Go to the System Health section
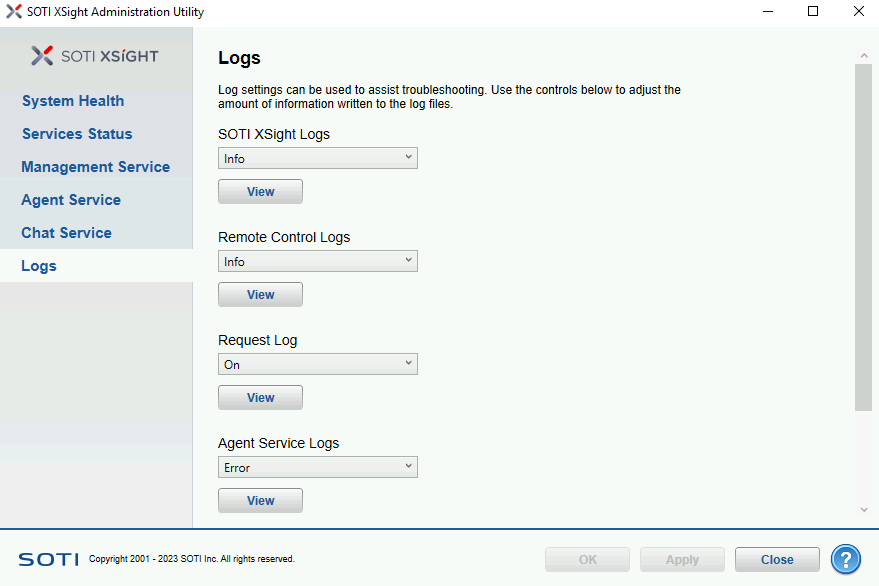The image size is (879, 586). tap(73, 101)
